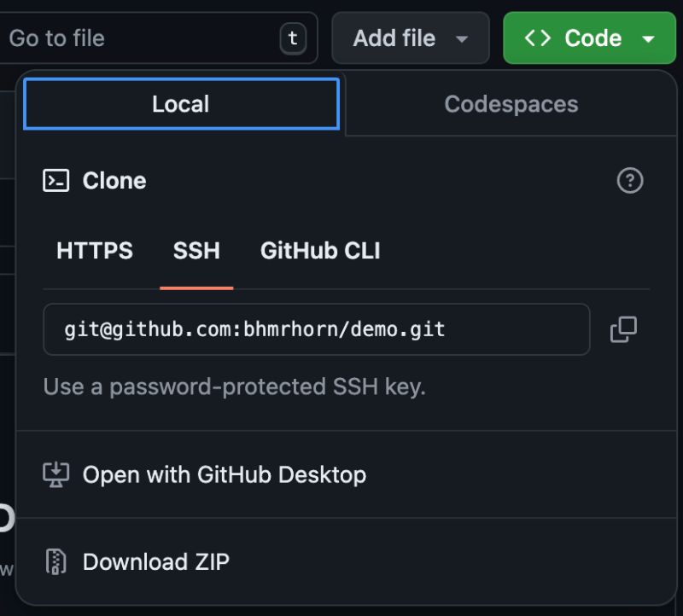
Task: Open the green Code dropdown button
Action: [589, 38]
